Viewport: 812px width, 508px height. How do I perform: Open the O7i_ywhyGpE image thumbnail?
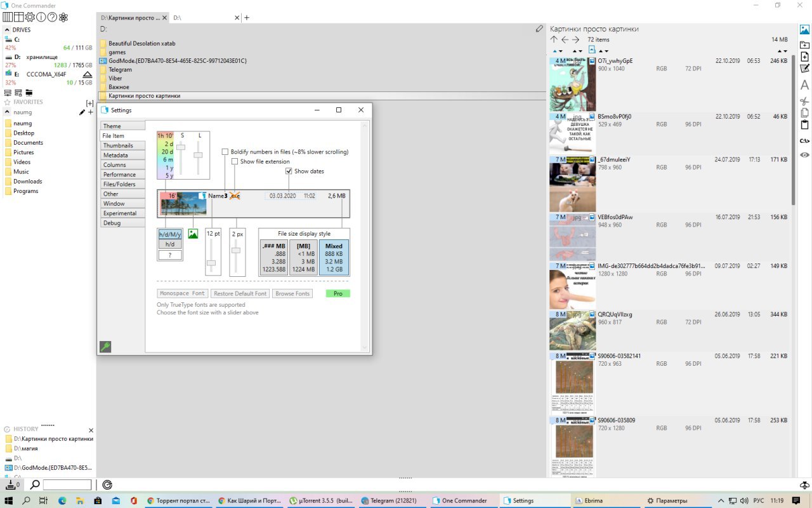[x=573, y=83]
